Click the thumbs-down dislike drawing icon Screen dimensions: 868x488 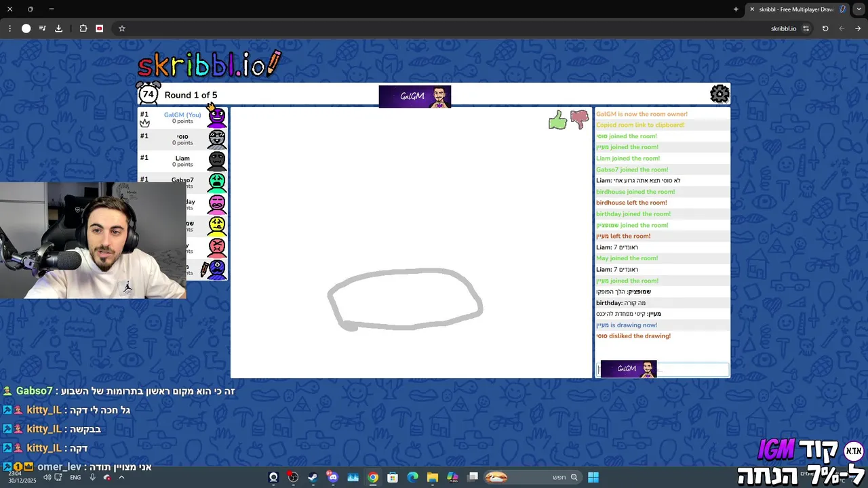pos(580,119)
